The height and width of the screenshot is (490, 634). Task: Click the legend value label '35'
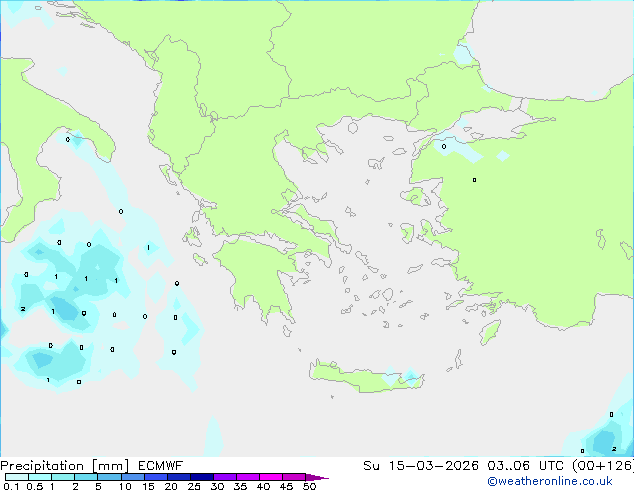[240, 486]
